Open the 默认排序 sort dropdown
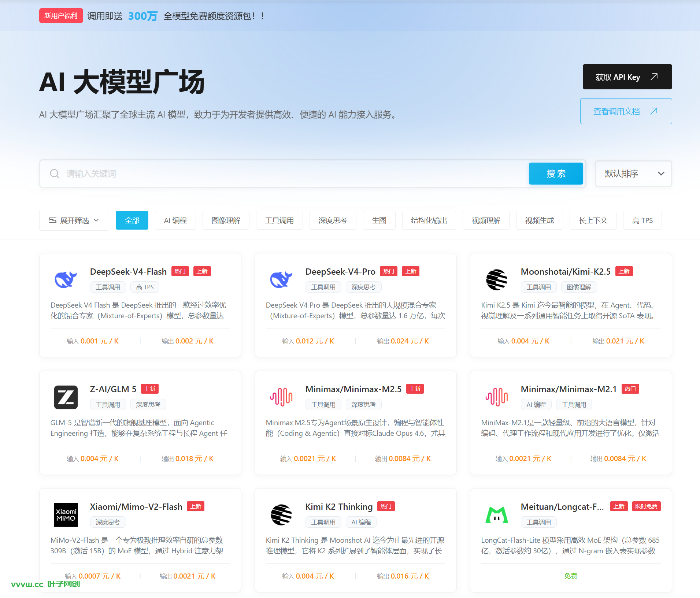The image size is (700, 598). [634, 174]
